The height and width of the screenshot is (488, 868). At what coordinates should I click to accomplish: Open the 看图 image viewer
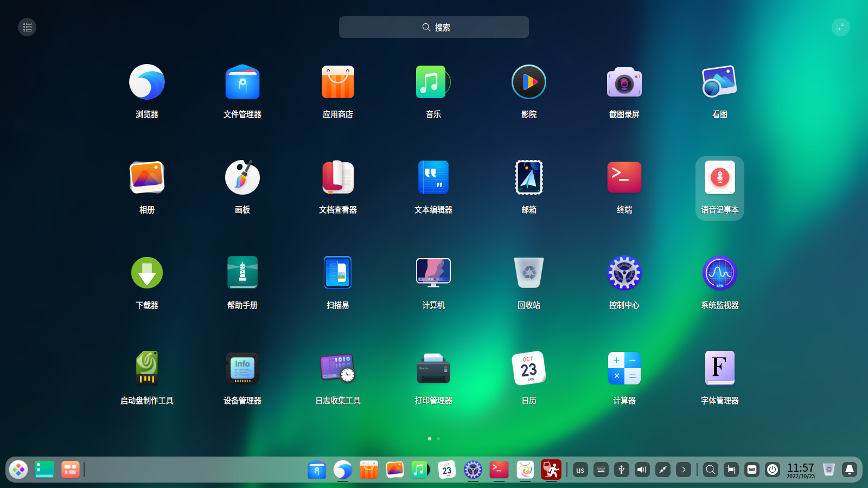pos(720,82)
